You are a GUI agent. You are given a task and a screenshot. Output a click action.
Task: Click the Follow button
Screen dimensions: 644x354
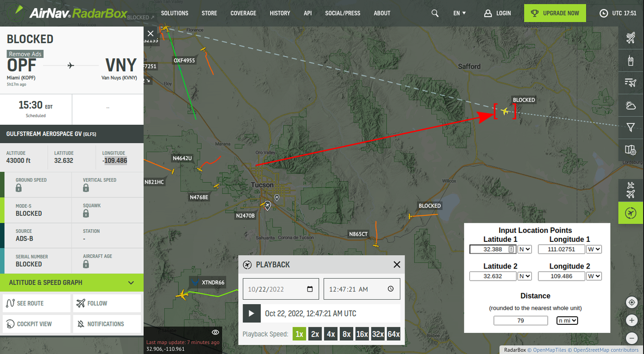(107, 303)
